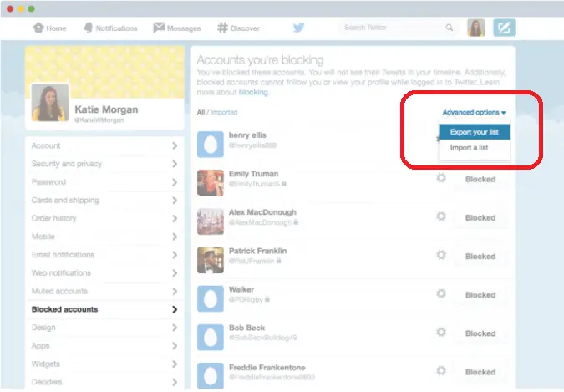Viewport: 564px width, 392px height.
Task: Open Widgets settings
Action: coord(104,364)
